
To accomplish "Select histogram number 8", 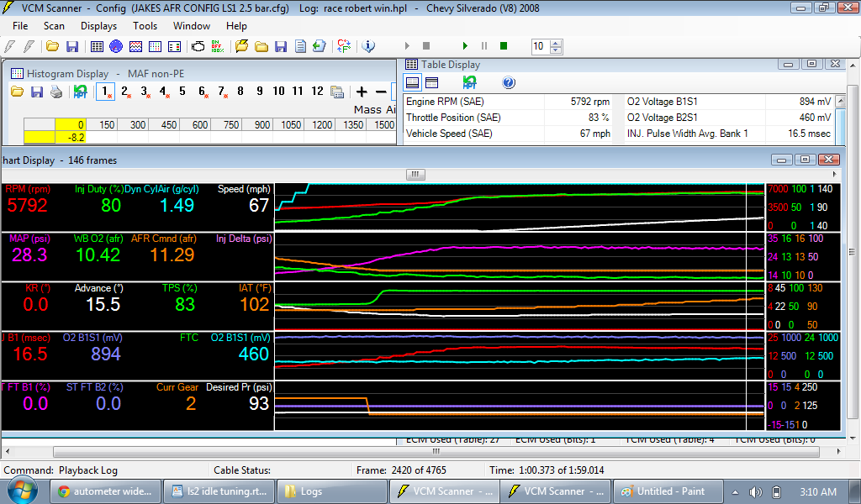I will (240, 91).
